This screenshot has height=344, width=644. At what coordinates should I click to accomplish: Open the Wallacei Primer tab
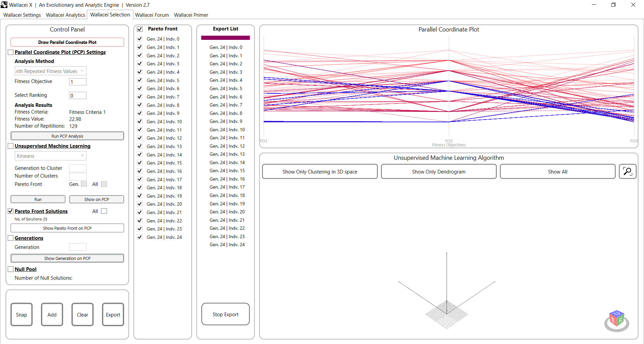(x=191, y=15)
